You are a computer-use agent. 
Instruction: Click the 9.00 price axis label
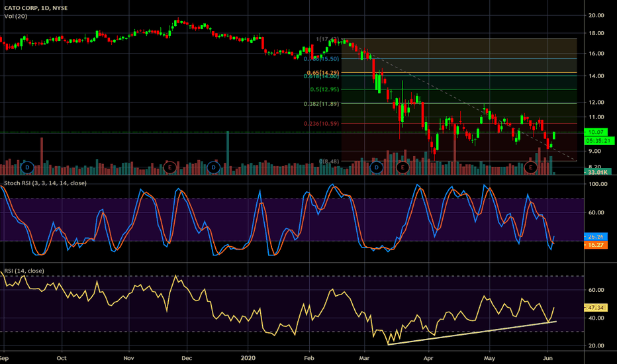pyautogui.click(x=594, y=151)
